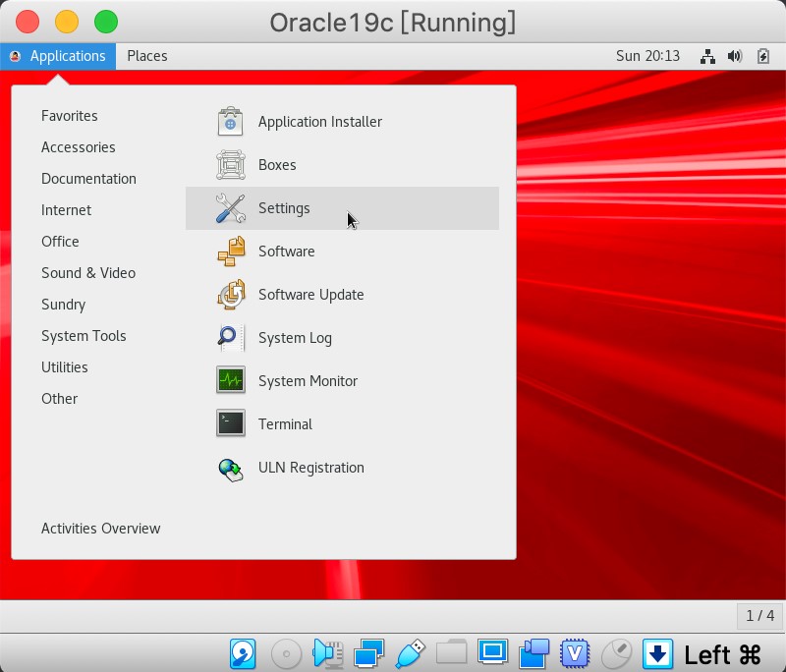Viewport: 786px width, 672px height.
Task: Click the VirtualBox network adapters icon
Action: pos(369,653)
